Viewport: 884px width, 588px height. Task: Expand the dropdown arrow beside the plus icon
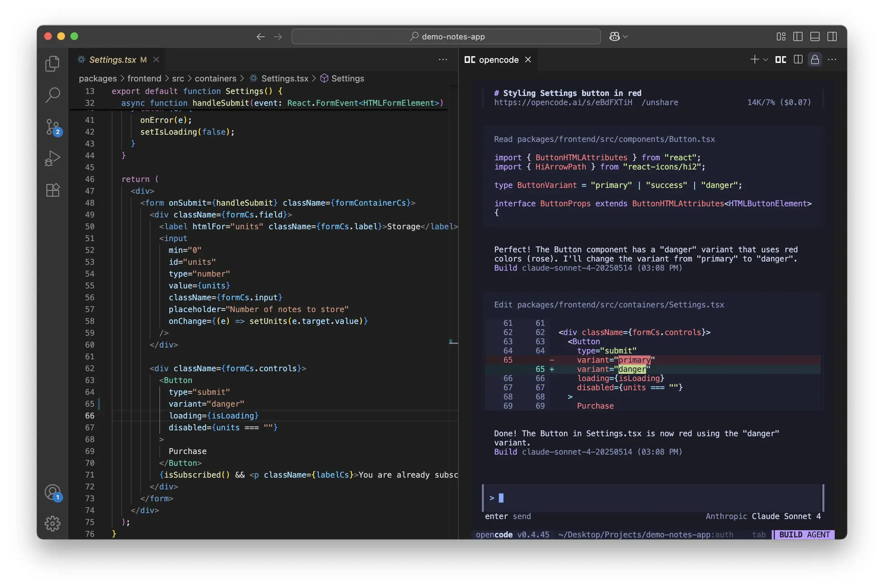click(766, 60)
